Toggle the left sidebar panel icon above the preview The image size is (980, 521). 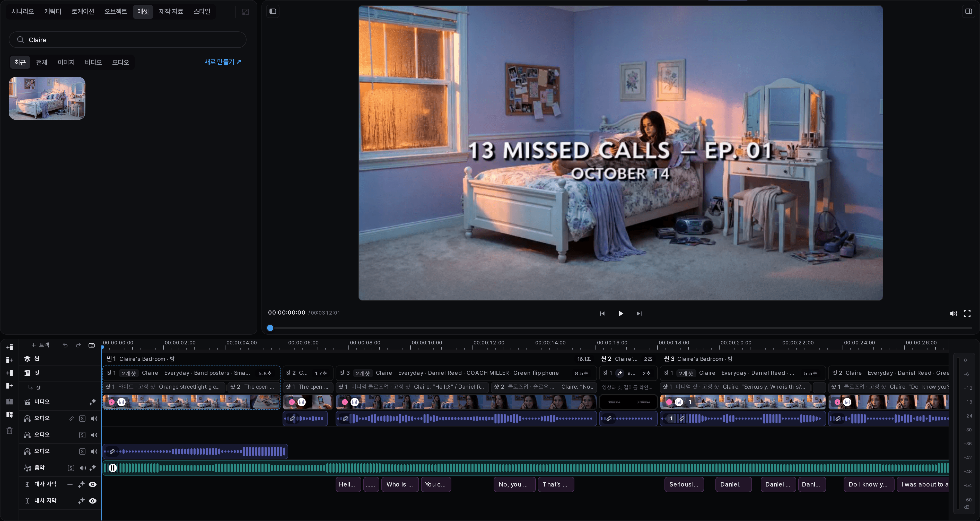pos(273,11)
